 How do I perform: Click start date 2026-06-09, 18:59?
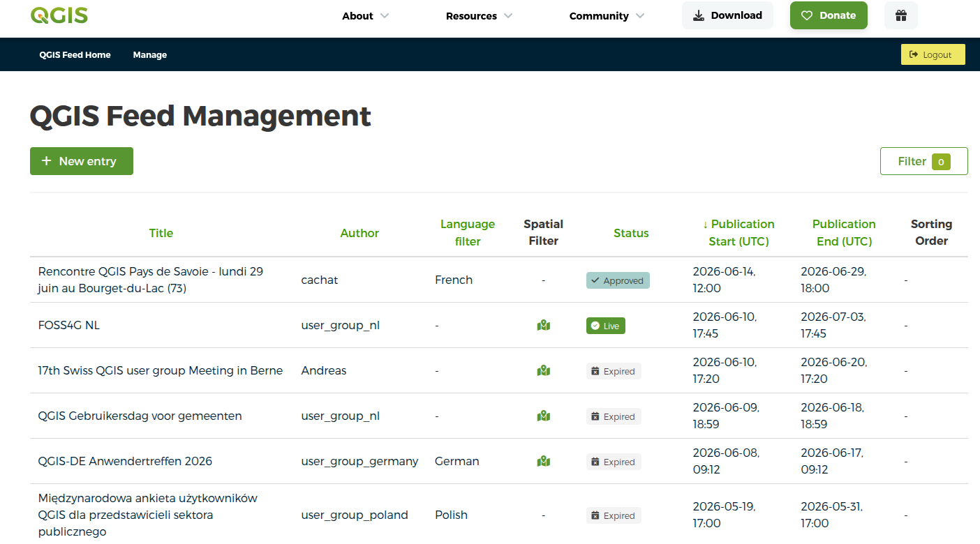pos(726,416)
